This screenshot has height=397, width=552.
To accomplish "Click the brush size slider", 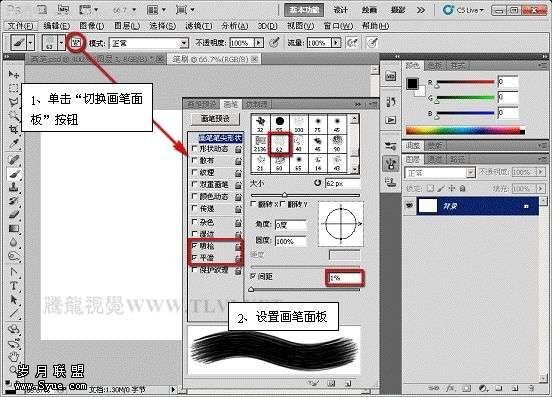I will click(x=305, y=195).
